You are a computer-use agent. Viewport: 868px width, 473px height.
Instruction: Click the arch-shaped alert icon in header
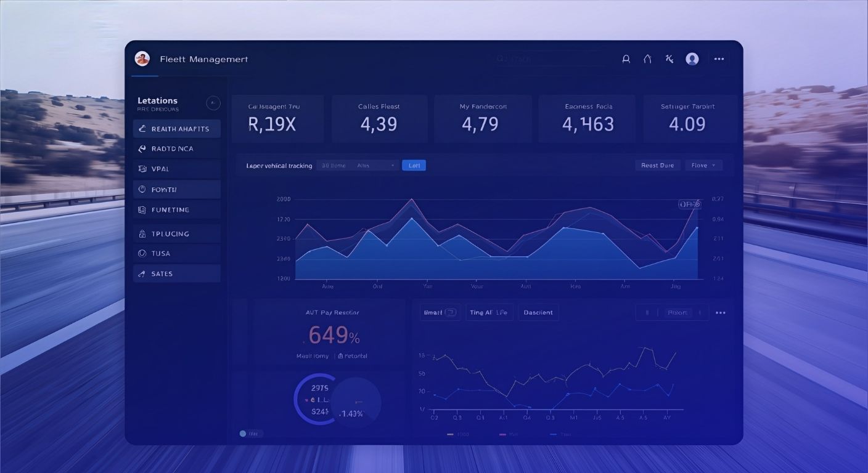click(647, 59)
